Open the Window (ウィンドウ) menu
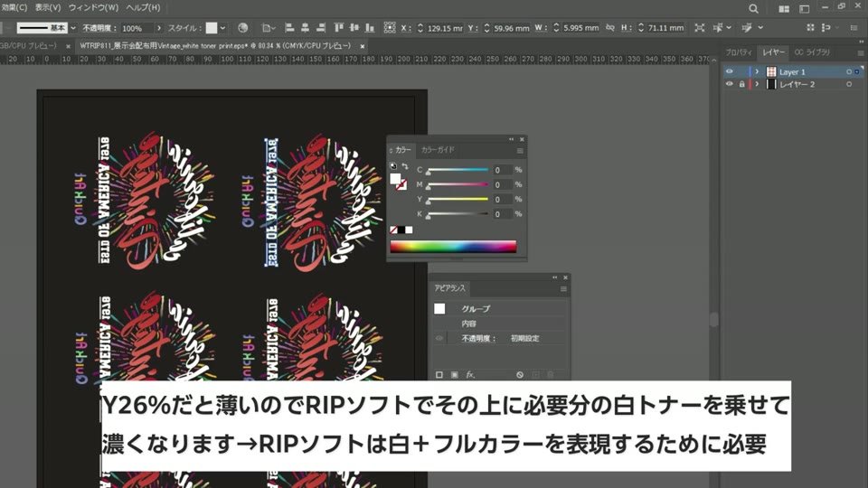Image resolution: width=868 pixels, height=488 pixels. 93,7
